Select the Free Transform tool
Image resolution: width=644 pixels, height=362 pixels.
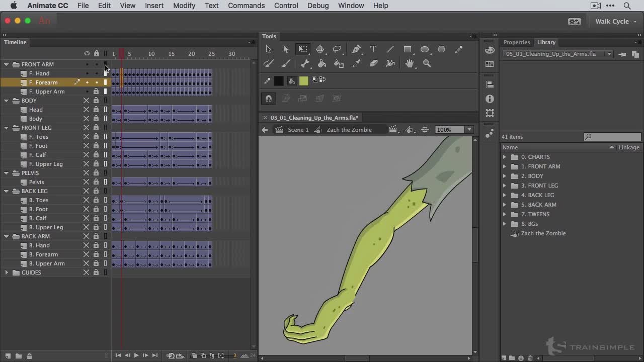[x=303, y=49]
